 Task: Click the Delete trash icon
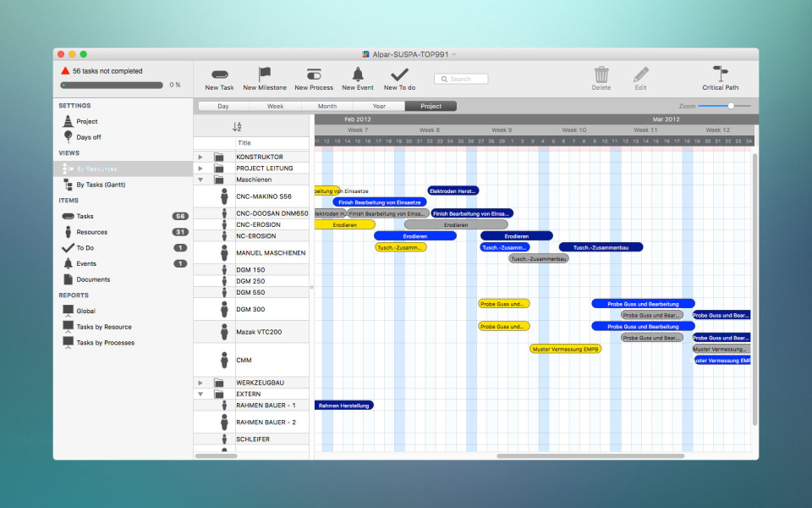(601, 79)
